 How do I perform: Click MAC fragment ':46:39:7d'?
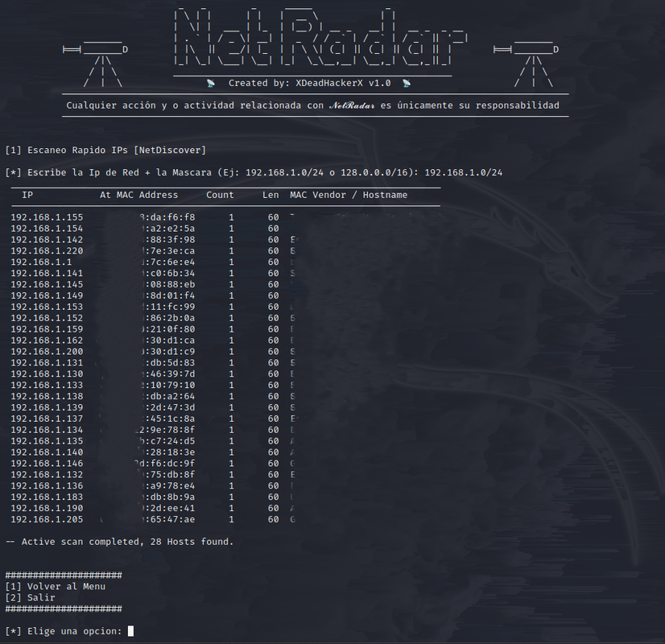pyautogui.click(x=170, y=374)
